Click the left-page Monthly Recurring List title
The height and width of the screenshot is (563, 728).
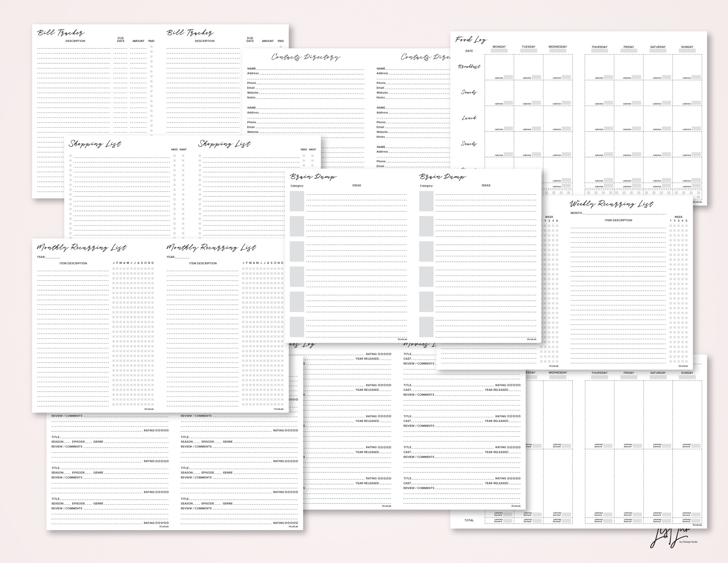pos(81,247)
